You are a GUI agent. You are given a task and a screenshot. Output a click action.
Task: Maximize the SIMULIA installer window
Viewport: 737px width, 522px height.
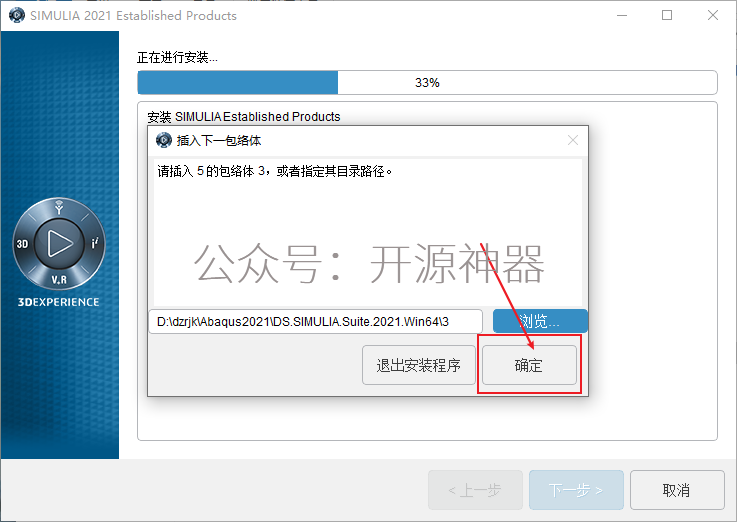[667, 15]
